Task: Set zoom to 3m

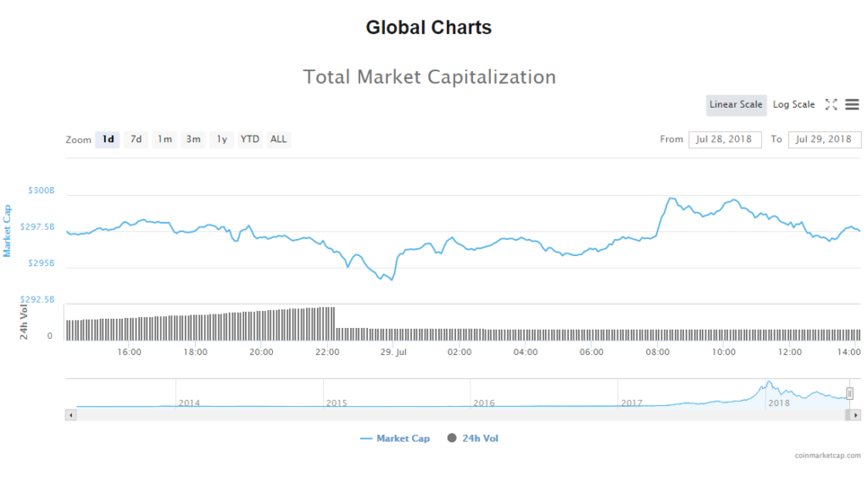Action: (x=193, y=140)
